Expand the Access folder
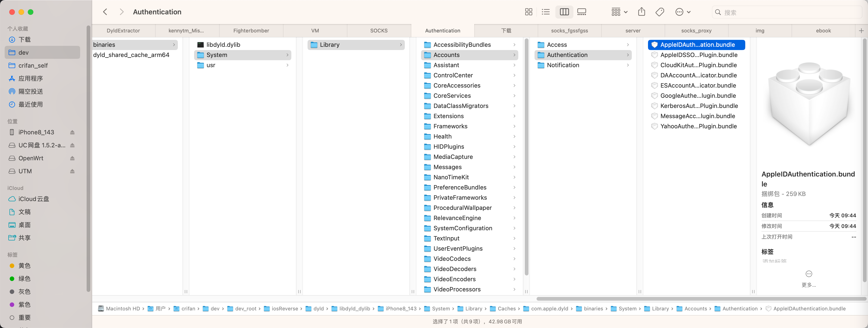The height and width of the screenshot is (328, 868). point(628,45)
